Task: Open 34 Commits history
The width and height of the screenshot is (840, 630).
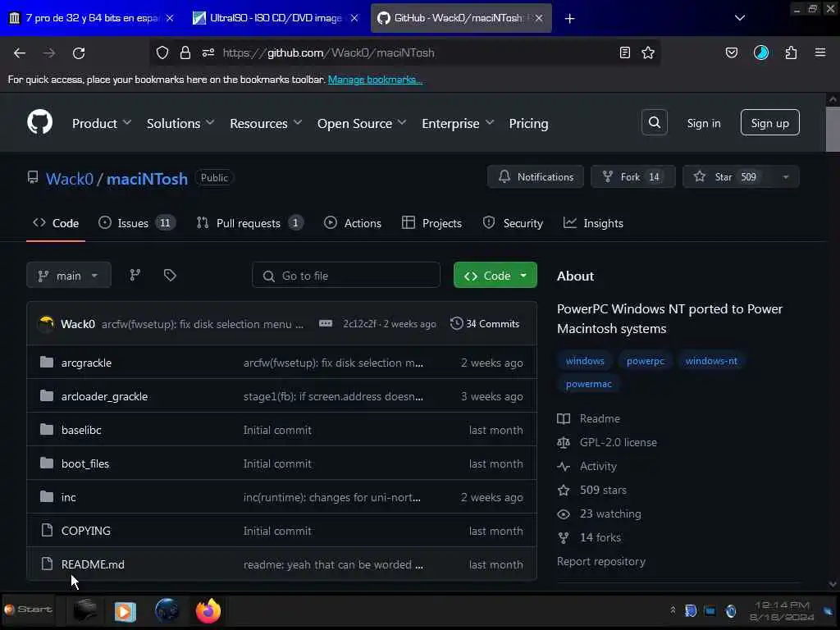Action: 485,323
